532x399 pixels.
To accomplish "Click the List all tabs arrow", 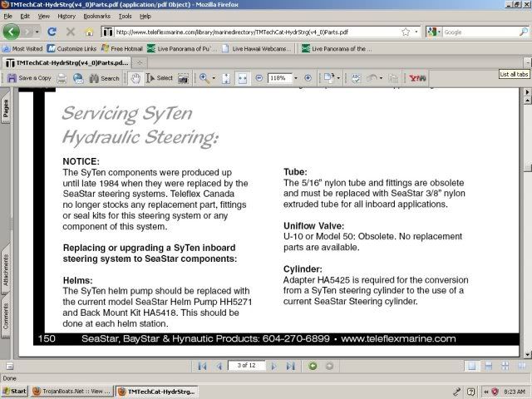I will pyautogui.click(x=527, y=62).
